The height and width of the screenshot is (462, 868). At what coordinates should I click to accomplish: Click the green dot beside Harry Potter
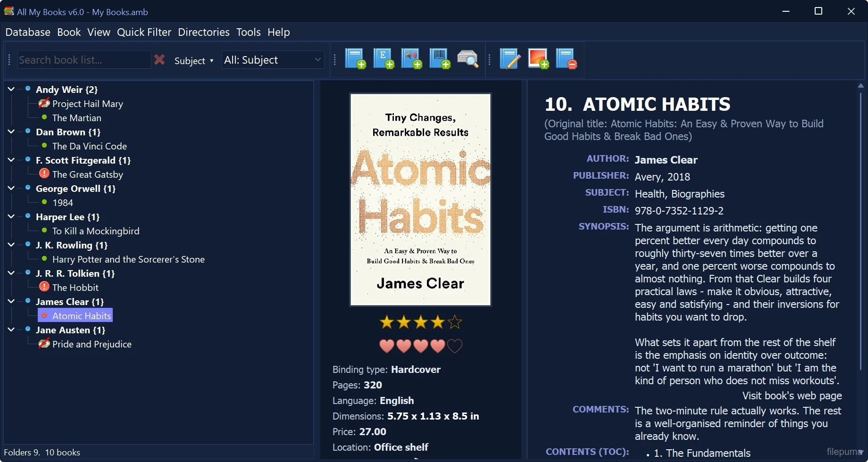(x=44, y=259)
